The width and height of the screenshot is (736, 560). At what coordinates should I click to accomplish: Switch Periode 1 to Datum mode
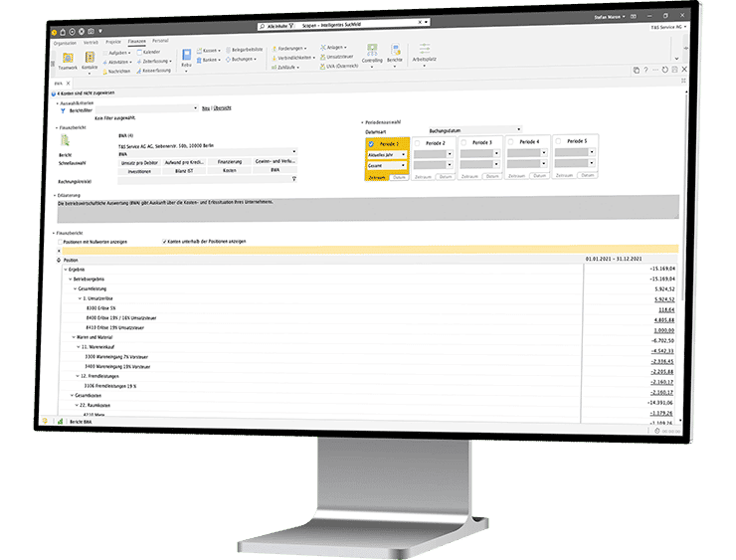399,177
